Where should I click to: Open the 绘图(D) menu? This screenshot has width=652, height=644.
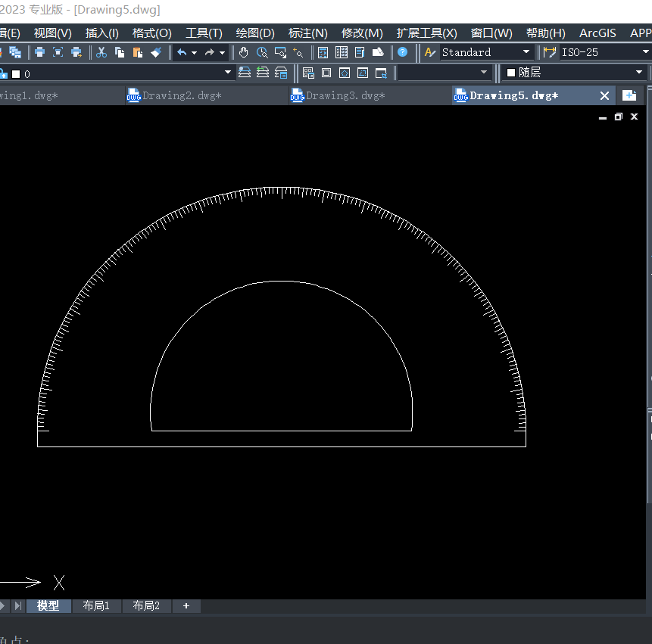[x=255, y=33]
